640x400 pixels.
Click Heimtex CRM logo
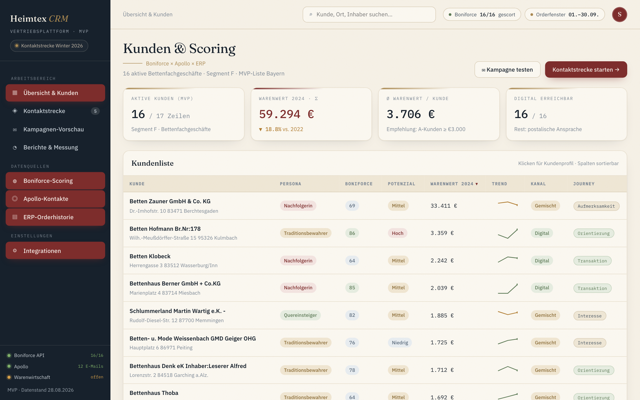[39, 19]
